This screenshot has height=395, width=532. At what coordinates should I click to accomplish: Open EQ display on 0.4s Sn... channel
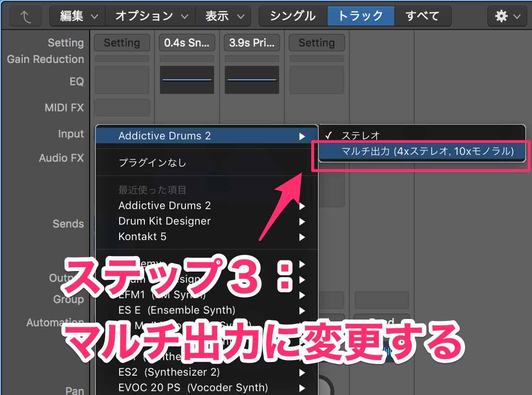(187, 80)
